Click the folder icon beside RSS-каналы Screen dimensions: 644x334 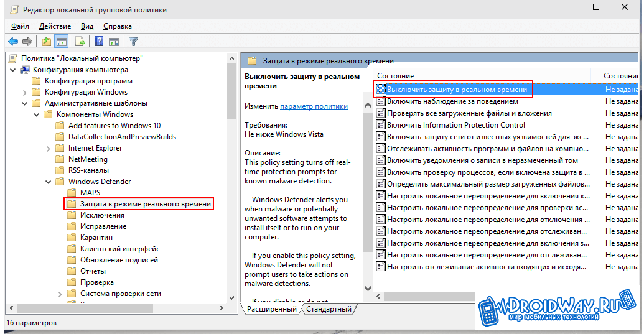60,170
